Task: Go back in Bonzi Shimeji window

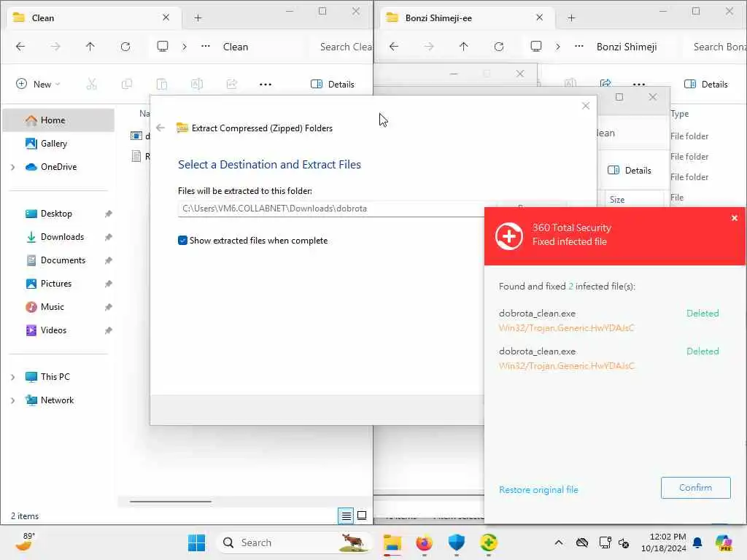Action: click(x=394, y=47)
